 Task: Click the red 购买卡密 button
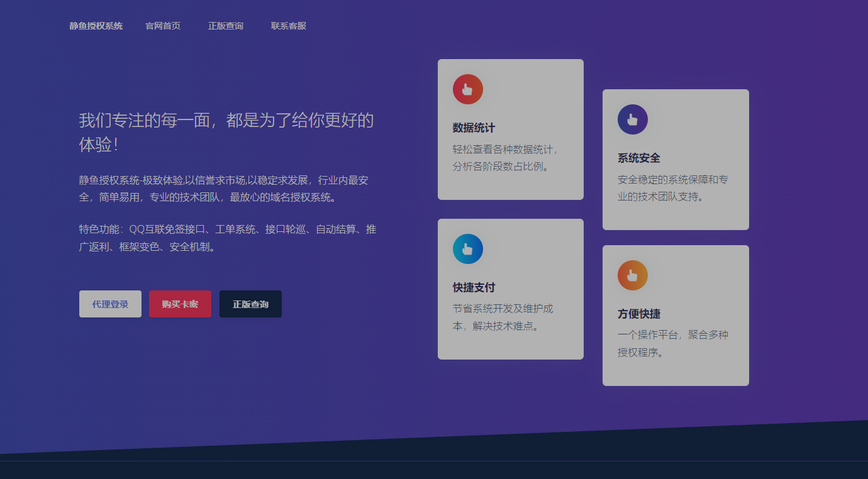coord(180,304)
